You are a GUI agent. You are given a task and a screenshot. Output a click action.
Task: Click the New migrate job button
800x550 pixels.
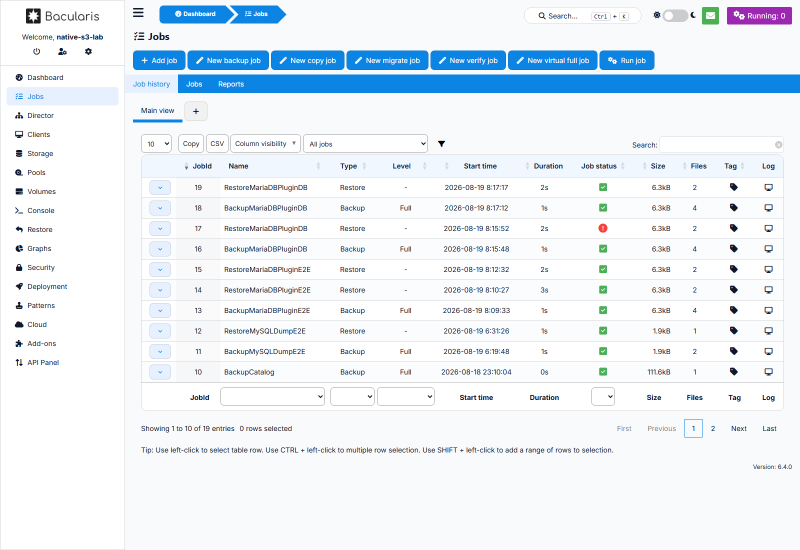click(387, 60)
